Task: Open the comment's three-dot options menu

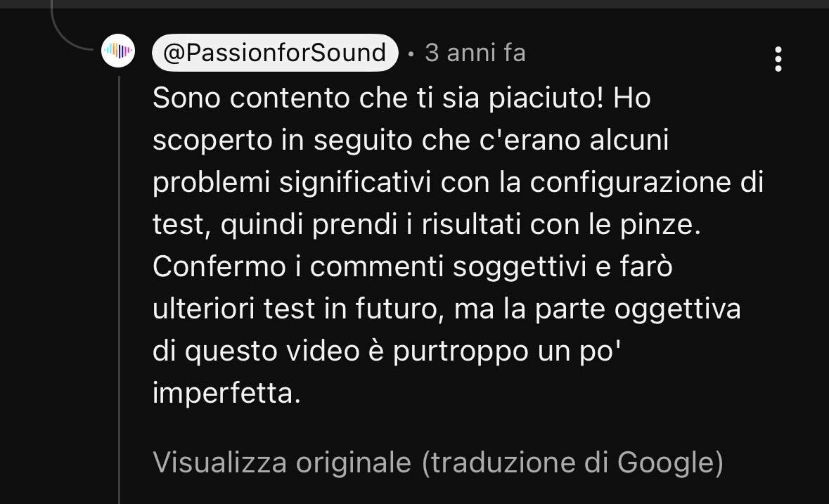Action: coord(778,60)
